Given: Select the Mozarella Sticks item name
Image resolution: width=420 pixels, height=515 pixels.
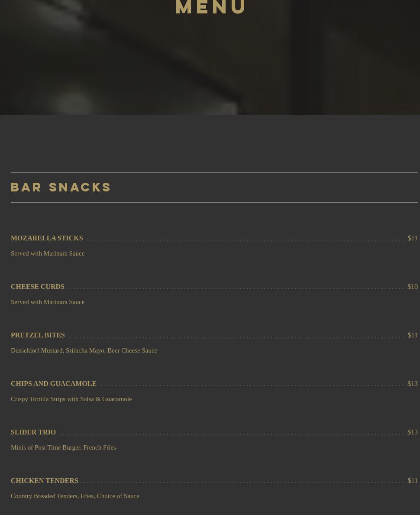Looking at the screenshot, I should [x=47, y=238].
